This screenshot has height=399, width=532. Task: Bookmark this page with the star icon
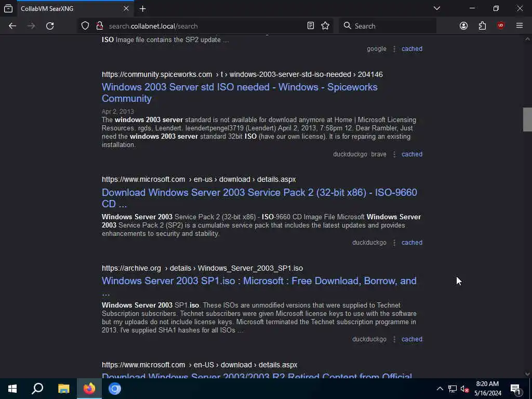tap(325, 26)
